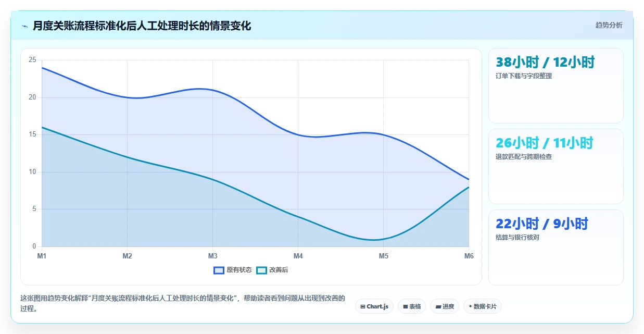Click the header title 月度关账流程标准化后人工处理时长的情景变化

click(142, 26)
